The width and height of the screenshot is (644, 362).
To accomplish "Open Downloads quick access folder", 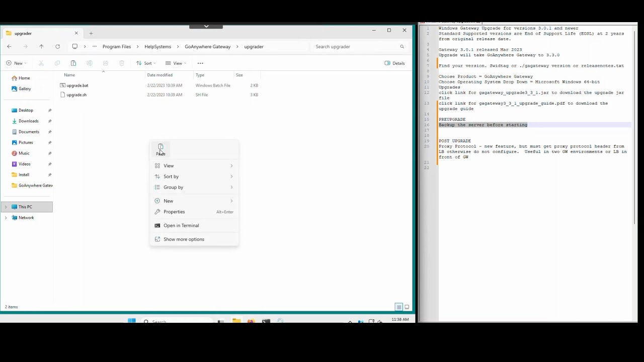I will coord(28,121).
